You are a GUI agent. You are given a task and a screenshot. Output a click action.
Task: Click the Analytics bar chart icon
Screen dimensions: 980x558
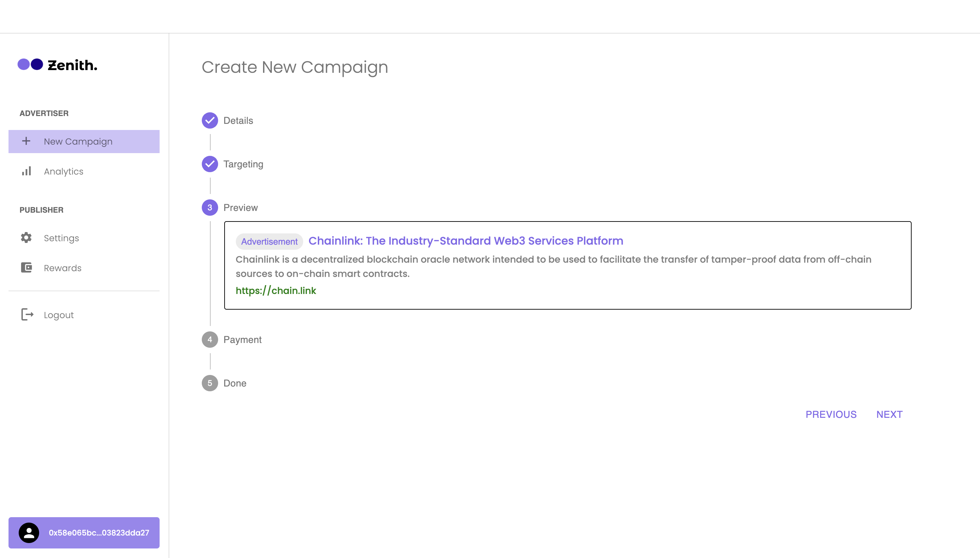click(27, 171)
